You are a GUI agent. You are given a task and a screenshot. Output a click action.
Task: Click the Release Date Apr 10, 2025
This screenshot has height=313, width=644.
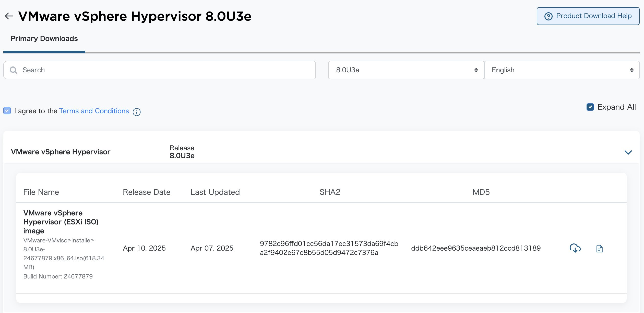click(144, 248)
